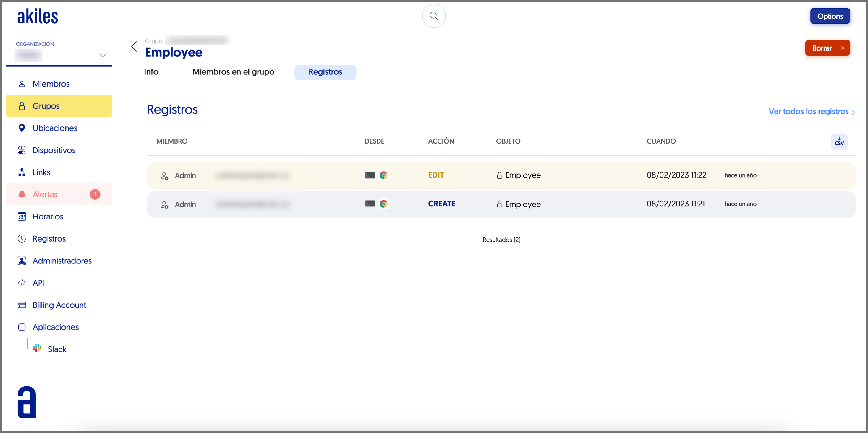Screen dimensions: 868x433
Task: Download registros as CSV
Action: tap(839, 141)
